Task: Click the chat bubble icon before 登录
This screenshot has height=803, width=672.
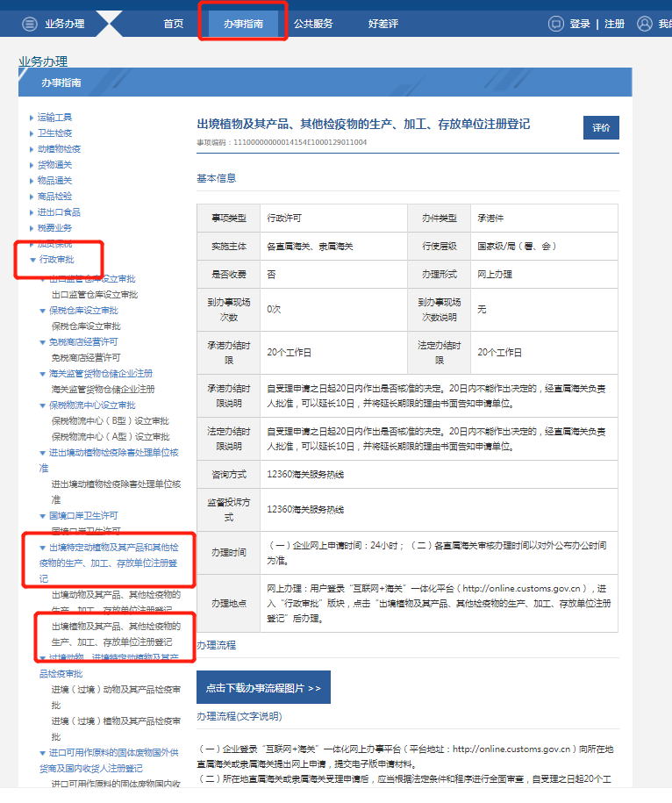Action: 556,24
